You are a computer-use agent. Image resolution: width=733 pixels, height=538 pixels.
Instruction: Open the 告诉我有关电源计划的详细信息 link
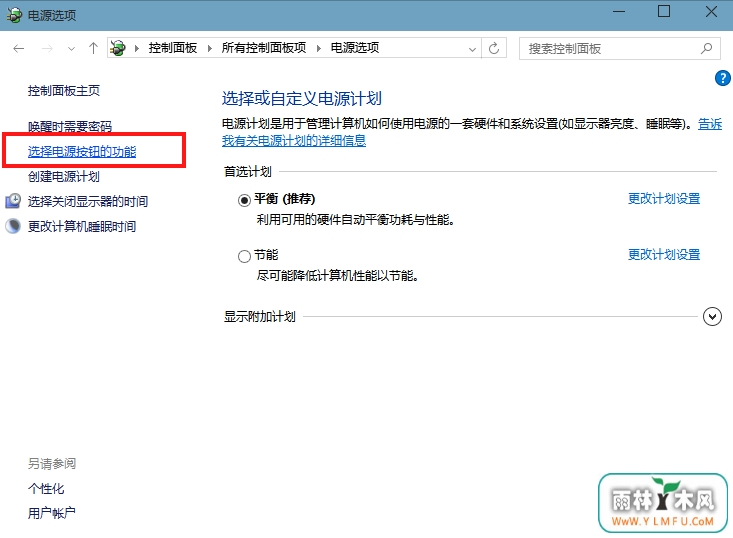[x=294, y=140]
